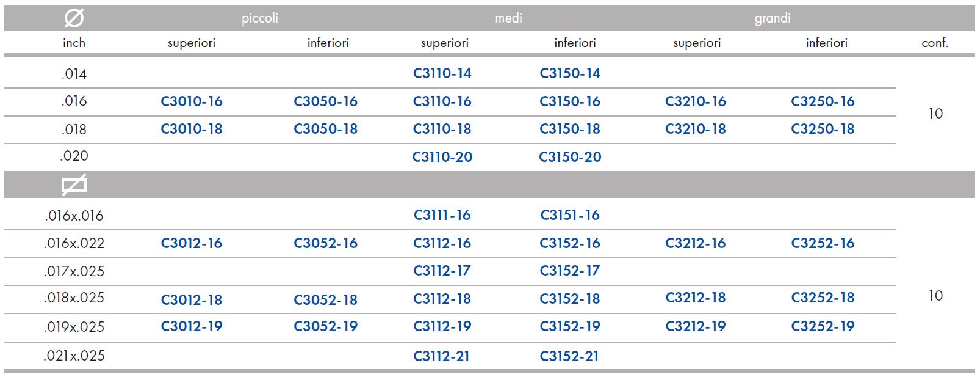Open product code C3151-16
The image size is (980, 377).
tap(570, 215)
